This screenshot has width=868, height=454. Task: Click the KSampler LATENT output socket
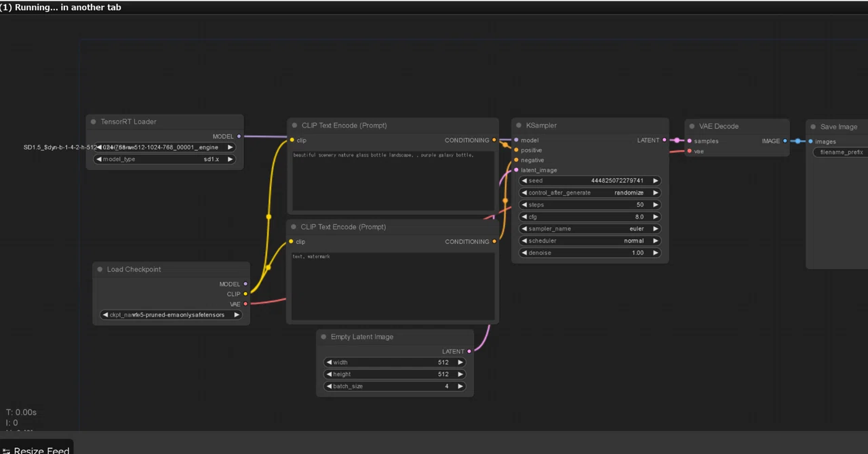click(665, 140)
